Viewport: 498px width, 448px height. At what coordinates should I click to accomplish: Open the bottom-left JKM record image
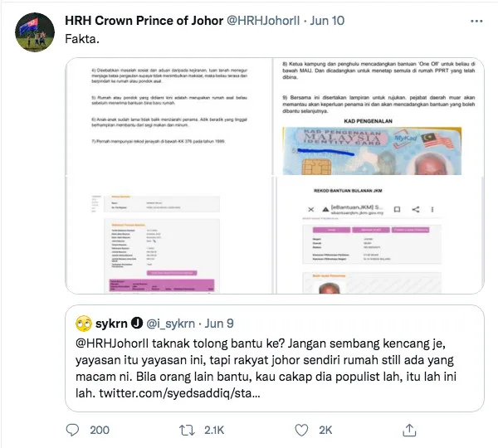pos(168,235)
